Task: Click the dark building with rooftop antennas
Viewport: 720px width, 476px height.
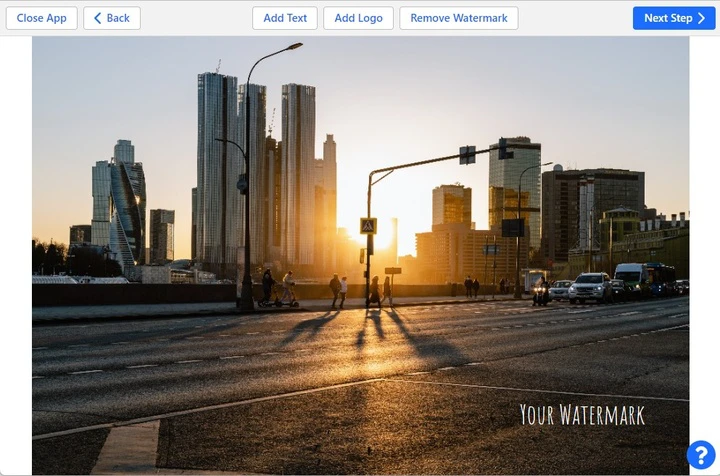Action: coord(592,212)
